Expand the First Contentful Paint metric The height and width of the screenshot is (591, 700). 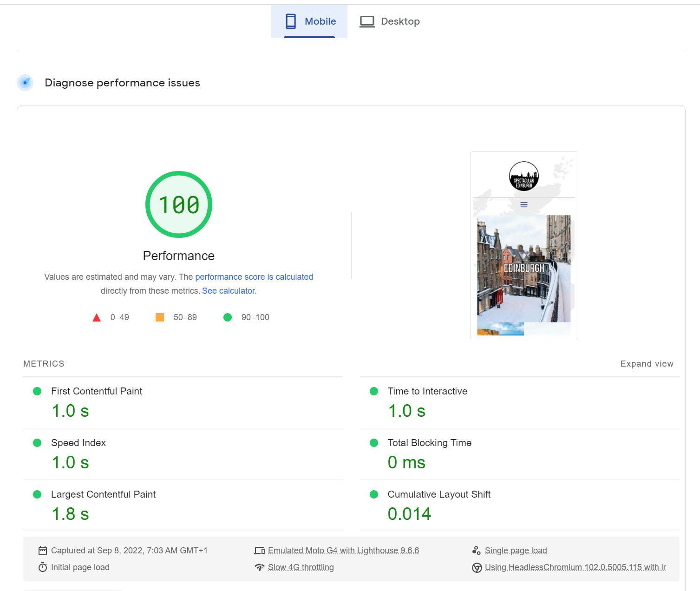97,391
